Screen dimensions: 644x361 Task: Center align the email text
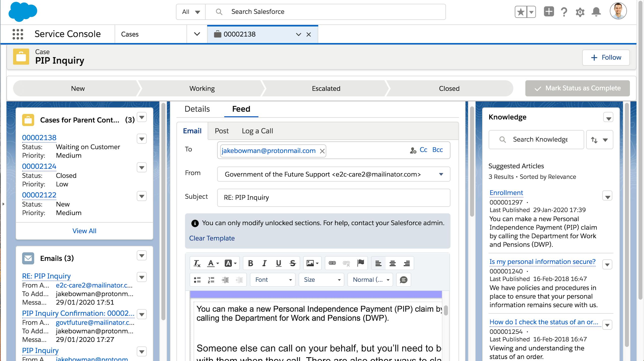392,263
